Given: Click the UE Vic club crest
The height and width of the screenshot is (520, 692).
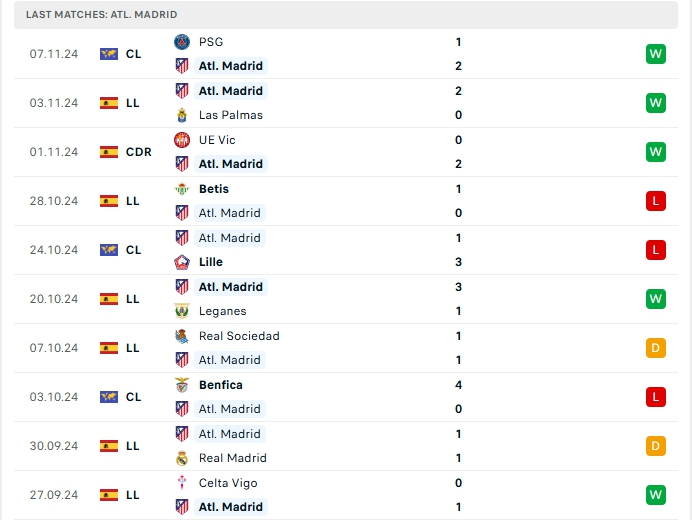Looking at the screenshot, I should [x=182, y=140].
